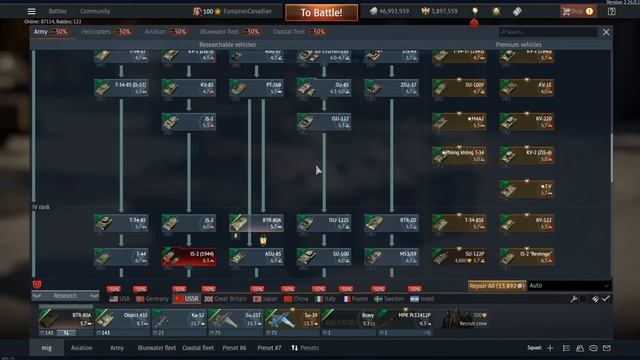
Task: Select the M53/59 vehicle
Action: pyautogui.click(x=391, y=257)
